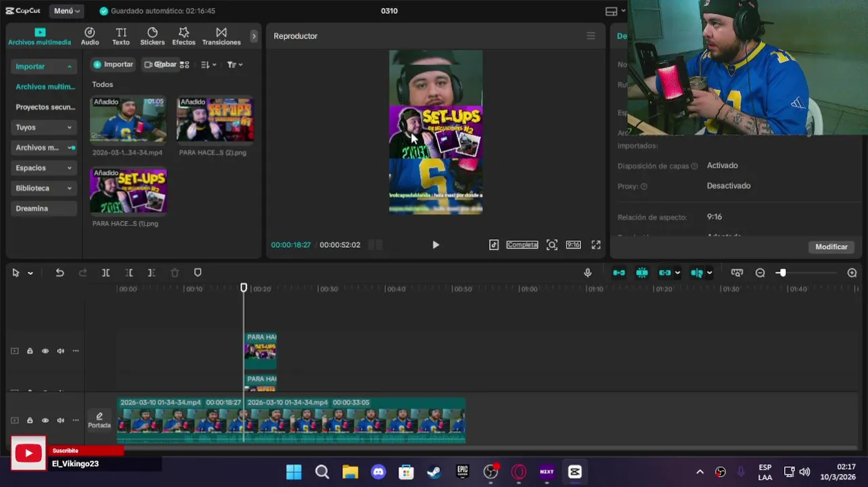The height and width of the screenshot is (487, 868).
Task: Play the preview video
Action: 436,245
